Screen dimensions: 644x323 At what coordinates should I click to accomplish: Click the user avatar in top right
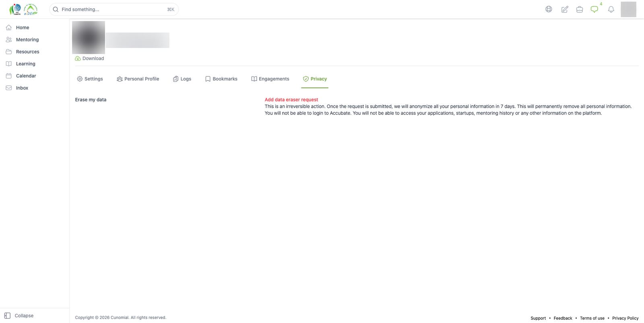pos(628,9)
